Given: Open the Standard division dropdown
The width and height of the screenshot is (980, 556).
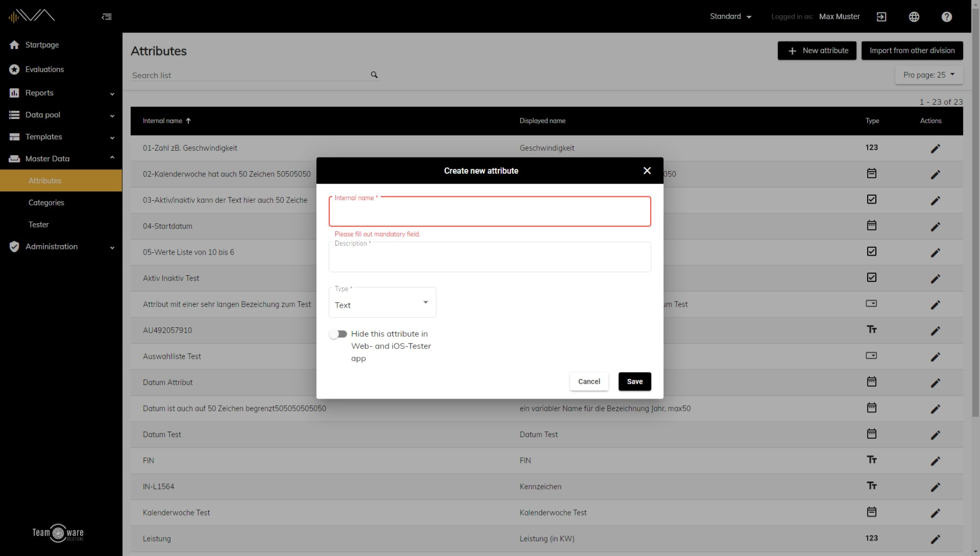Looking at the screenshot, I should pos(731,16).
